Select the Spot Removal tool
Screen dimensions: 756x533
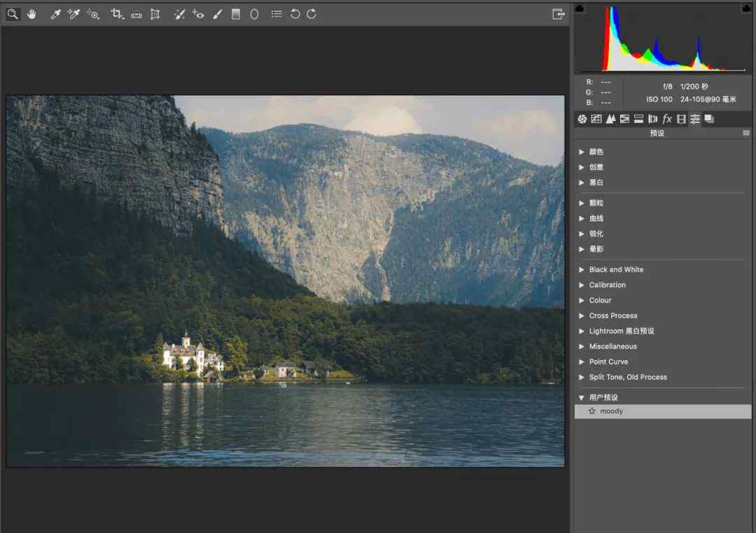179,14
